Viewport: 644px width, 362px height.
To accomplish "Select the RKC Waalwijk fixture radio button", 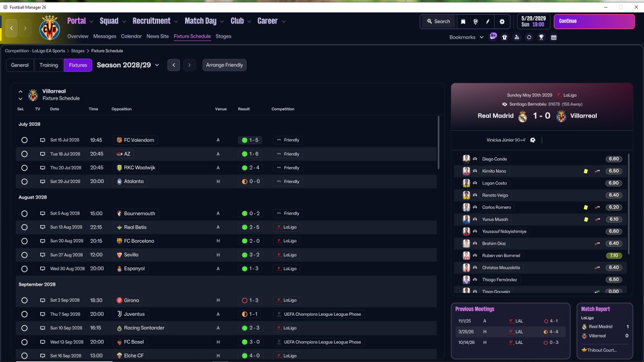I will pos(24,168).
